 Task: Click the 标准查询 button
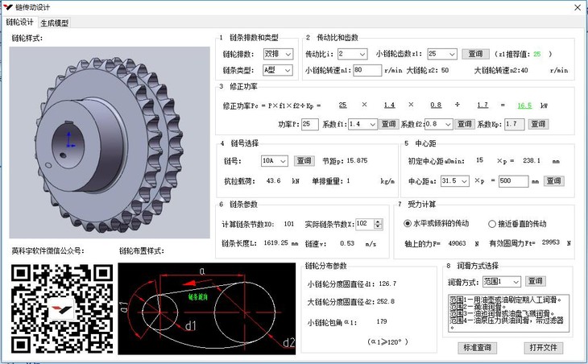pos(477,348)
